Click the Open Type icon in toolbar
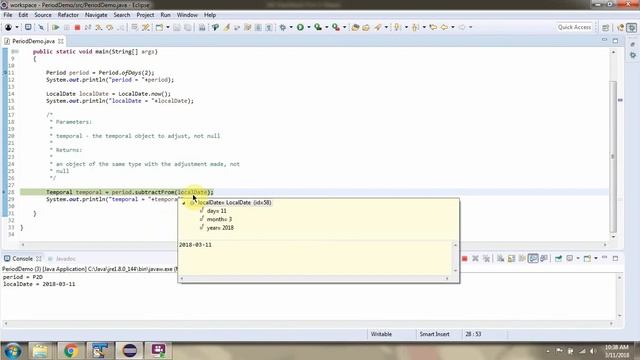The height and width of the screenshot is (360, 640). 355,27
